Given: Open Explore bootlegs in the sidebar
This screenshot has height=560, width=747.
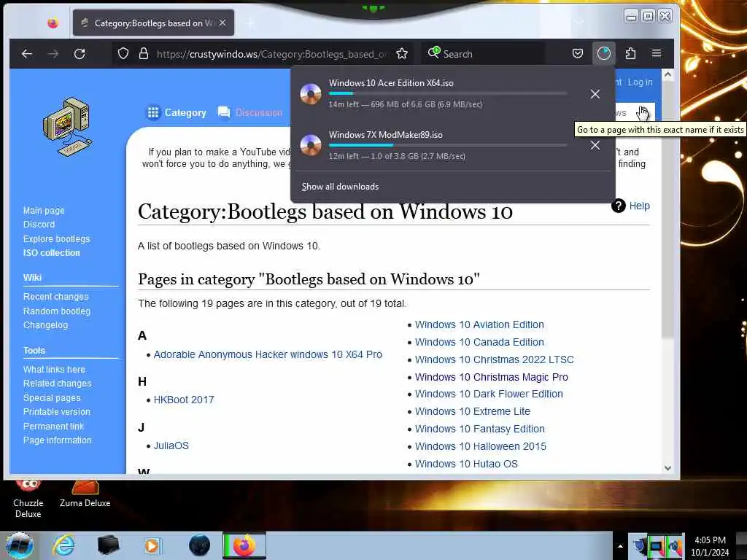Looking at the screenshot, I should (x=57, y=238).
